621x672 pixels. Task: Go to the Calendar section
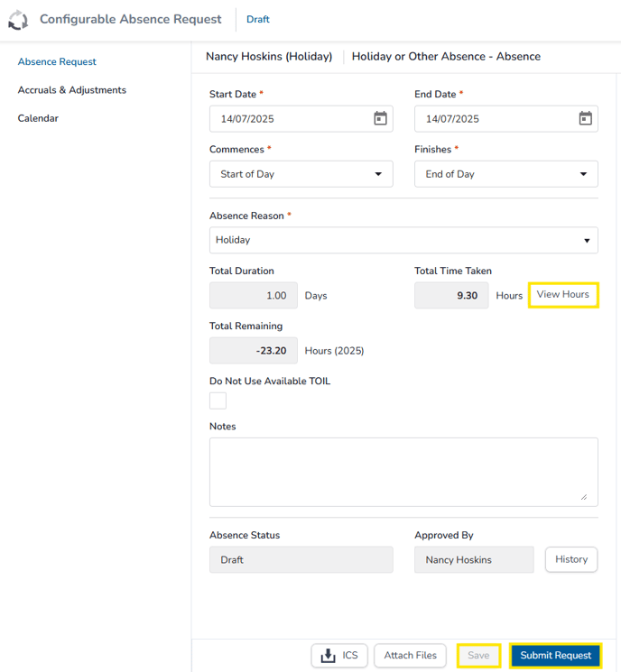click(x=38, y=118)
